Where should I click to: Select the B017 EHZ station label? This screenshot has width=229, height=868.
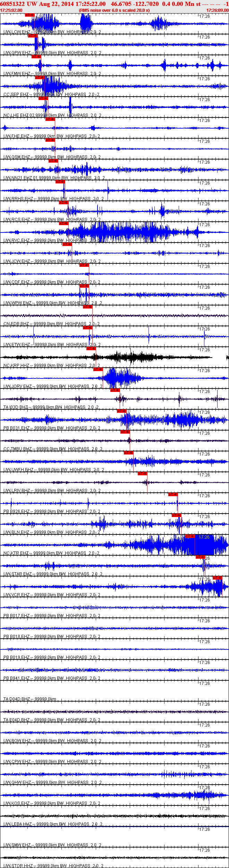coord(52,616)
